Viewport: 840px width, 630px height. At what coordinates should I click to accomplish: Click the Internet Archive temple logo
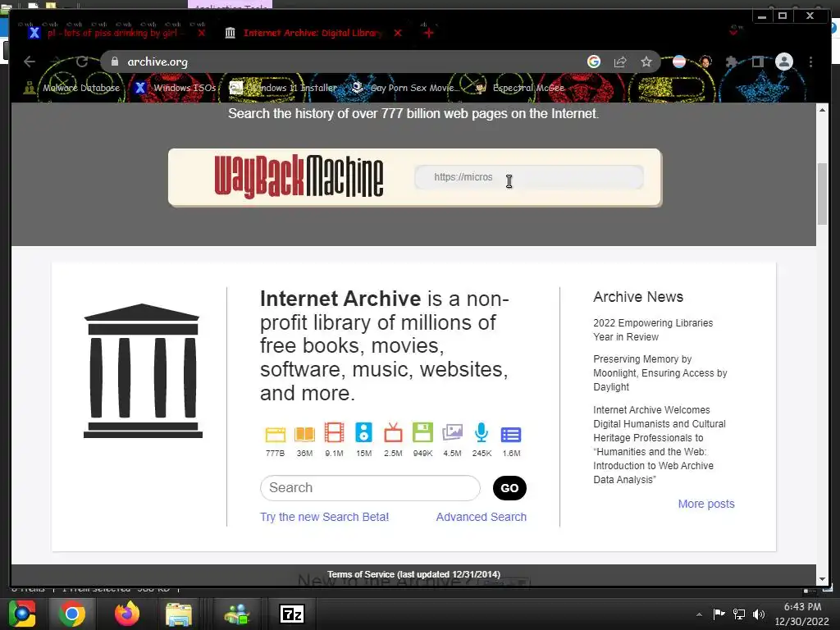[x=143, y=371]
